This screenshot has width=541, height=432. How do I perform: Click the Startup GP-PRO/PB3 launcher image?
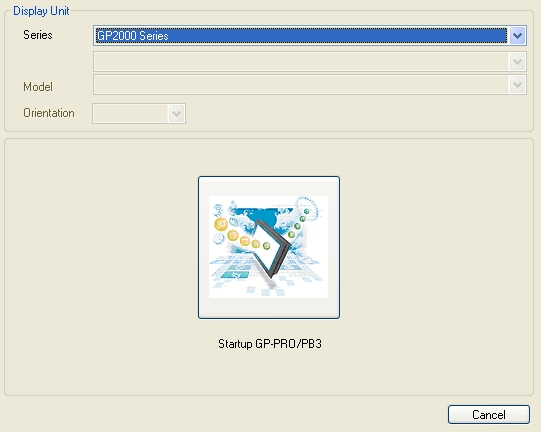[x=268, y=247]
